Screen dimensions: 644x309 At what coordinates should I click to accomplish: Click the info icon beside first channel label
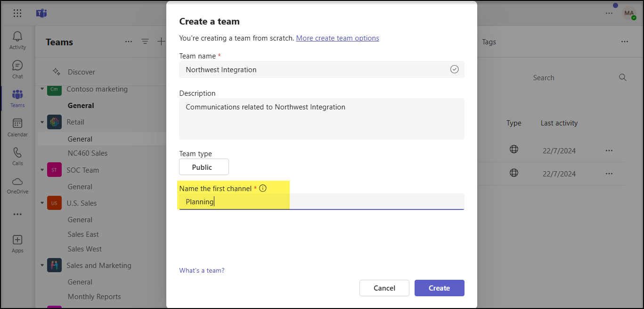coord(263,188)
